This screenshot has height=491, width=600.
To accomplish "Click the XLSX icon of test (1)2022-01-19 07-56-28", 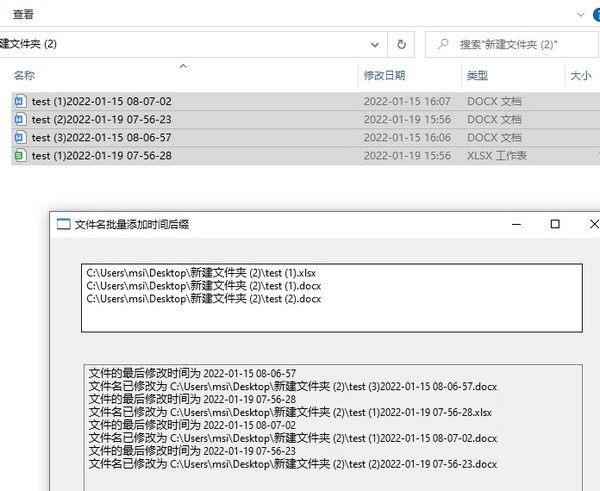I will 20,155.
